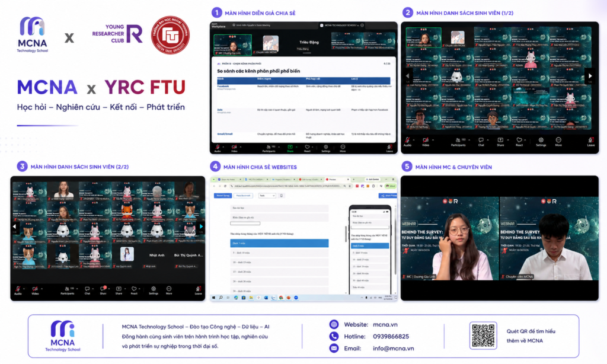Viewport: 607px width, 364px height.
Task: Switch to Preview browser tab in screen 4
Action: click(337, 180)
